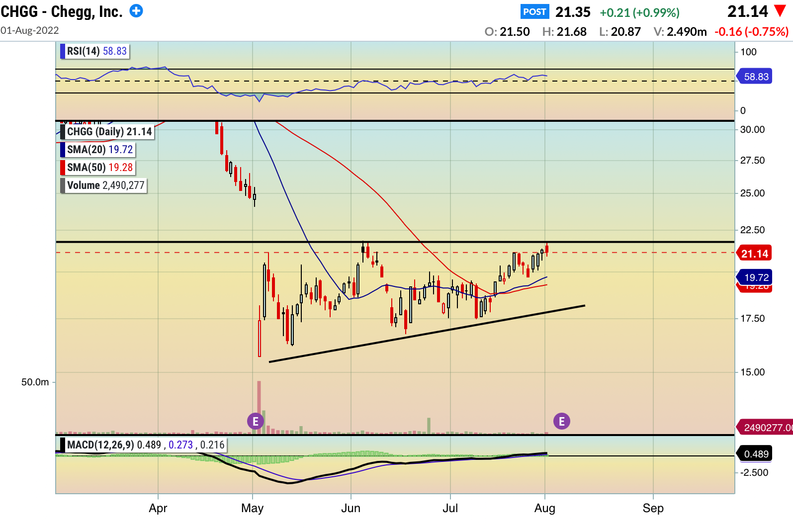The height and width of the screenshot is (532, 793).
Task: Click the 15.00 price axis label
Action: (752, 372)
